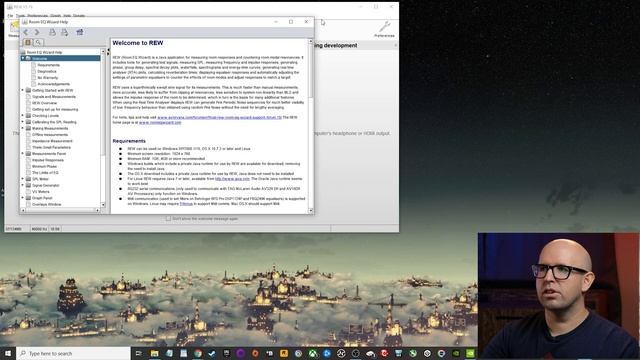Open the Xbox app from the taskbar

[312, 353]
